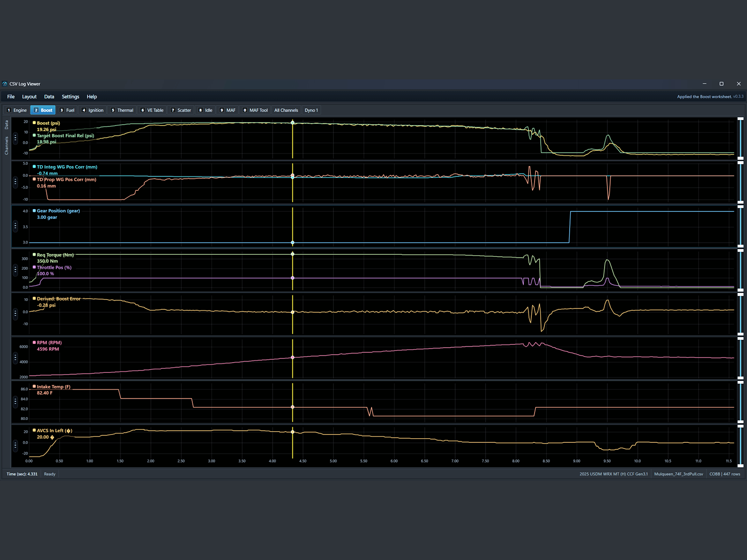
Task: Open the Intake Temp panel three-dot handle
Action: (15, 401)
